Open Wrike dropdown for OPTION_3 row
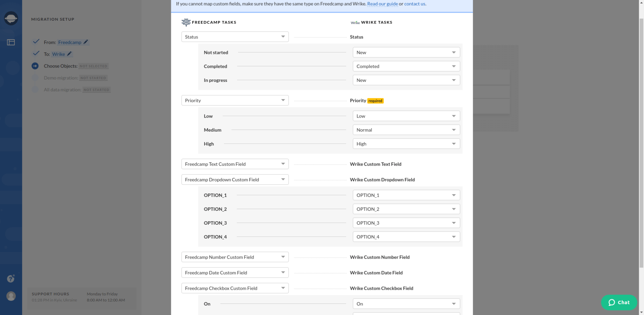 click(406, 223)
